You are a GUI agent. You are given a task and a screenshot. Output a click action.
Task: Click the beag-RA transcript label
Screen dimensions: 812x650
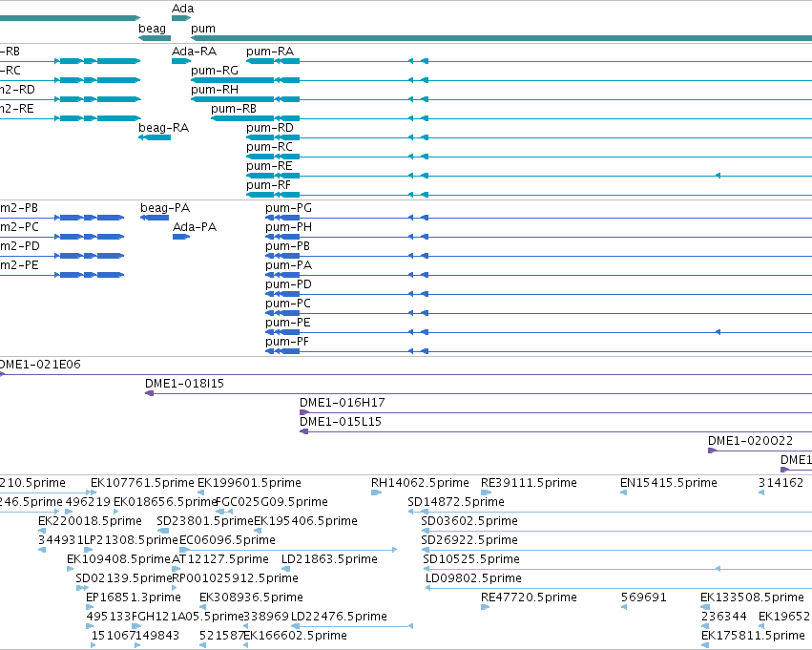pyautogui.click(x=164, y=128)
